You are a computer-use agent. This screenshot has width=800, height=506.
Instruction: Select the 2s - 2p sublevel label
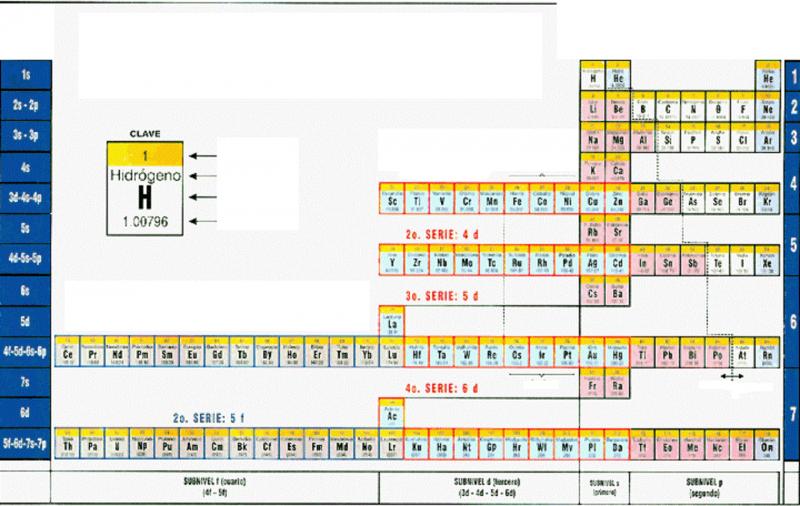[27, 105]
